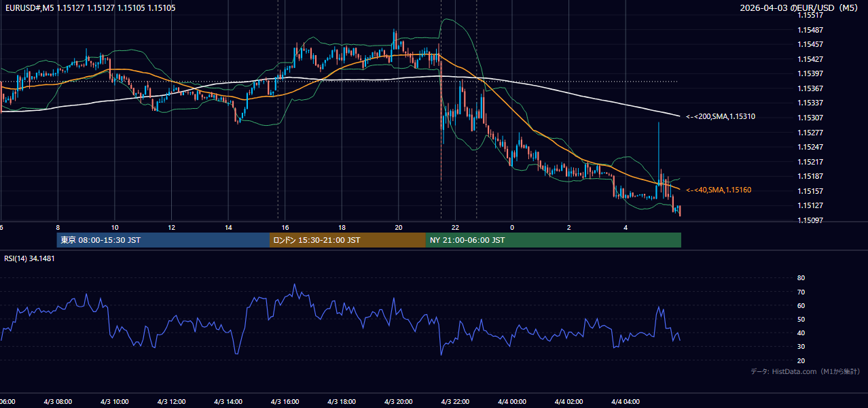Click the '4/3 14:00' date axis label
868x408 pixels.
click(x=228, y=402)
